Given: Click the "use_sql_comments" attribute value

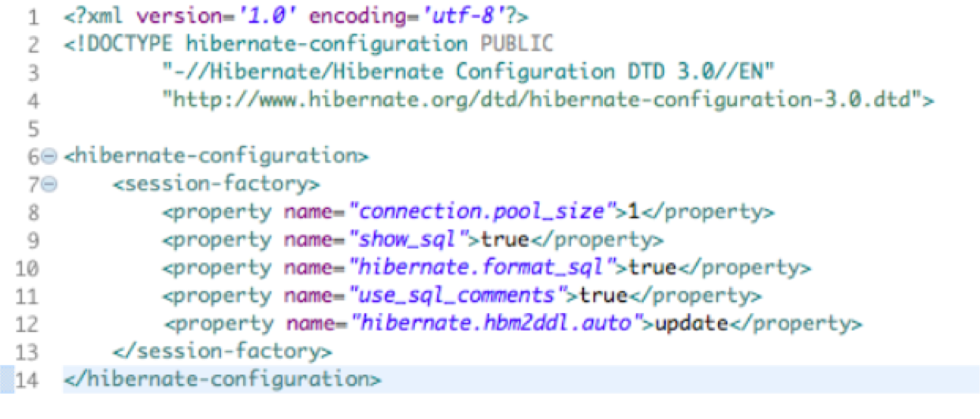Looking at the screenshot, I should pyautogui.click(x=462, y=295).
